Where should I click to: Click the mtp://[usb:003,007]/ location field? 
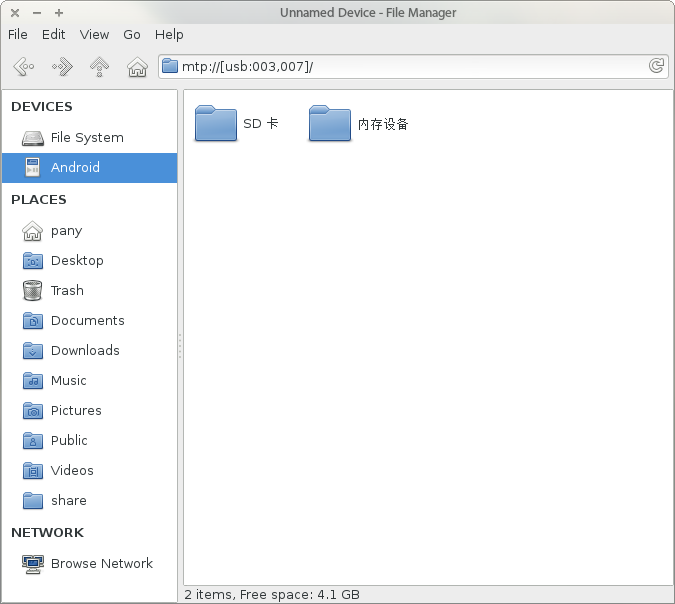pyautogui.click(x=413, y=66)
